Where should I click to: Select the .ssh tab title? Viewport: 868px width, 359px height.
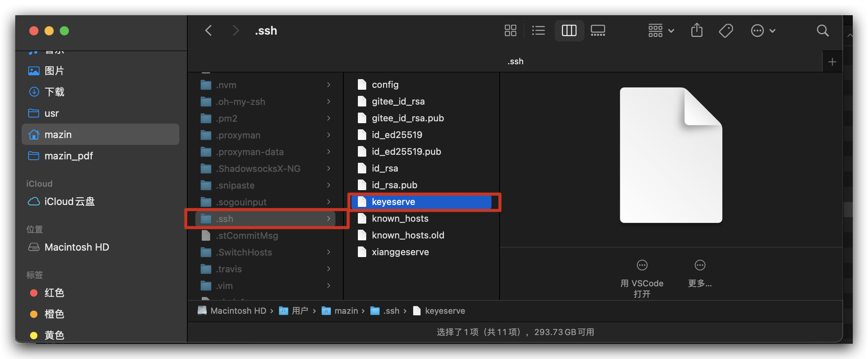point(515,61)
